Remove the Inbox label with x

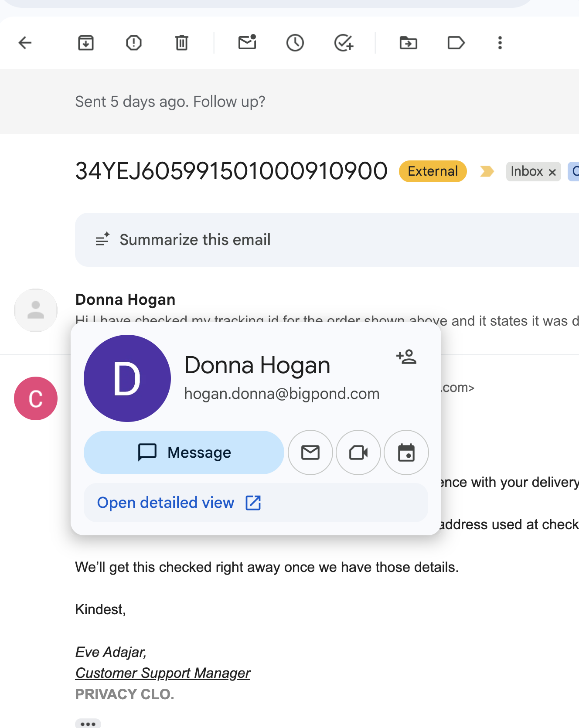[552, 172]
